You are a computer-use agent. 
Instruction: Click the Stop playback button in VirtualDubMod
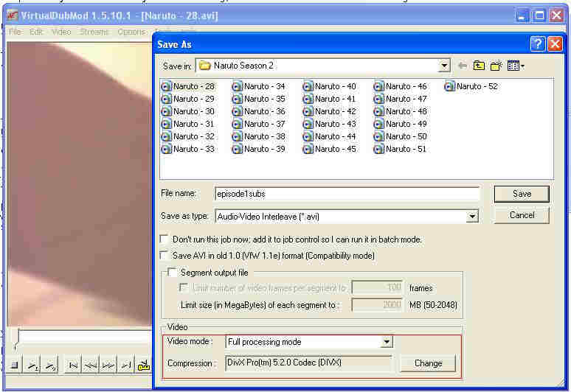[15, 364]
